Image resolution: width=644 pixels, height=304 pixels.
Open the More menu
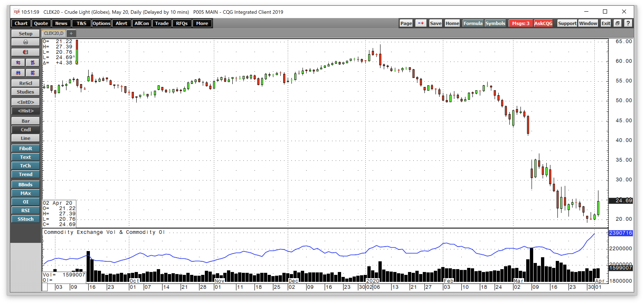[202, 23]
